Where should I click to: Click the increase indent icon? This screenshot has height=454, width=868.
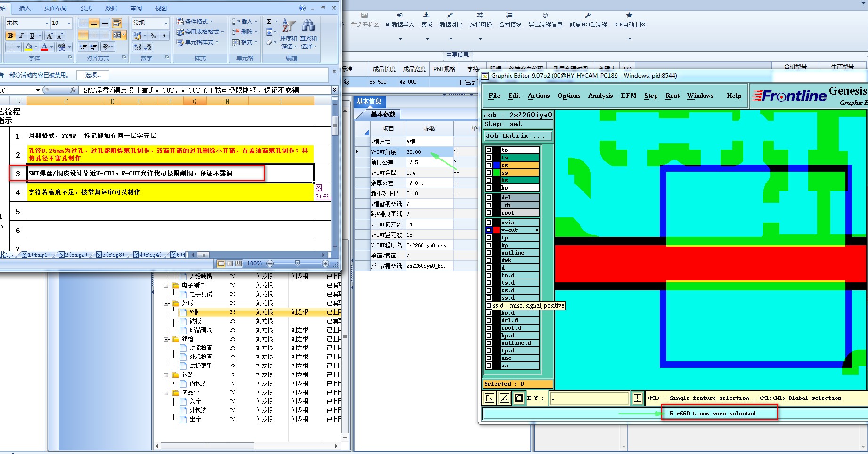(94, 46)
